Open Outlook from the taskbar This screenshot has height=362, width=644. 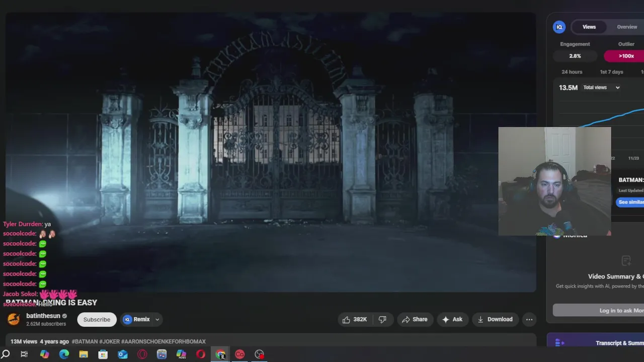(x=123, y=354)
